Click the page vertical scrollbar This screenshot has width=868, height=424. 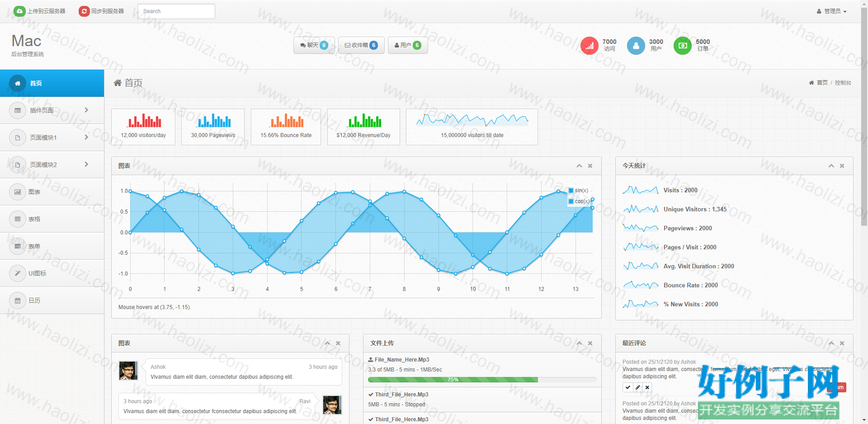[x=864, y=118]
